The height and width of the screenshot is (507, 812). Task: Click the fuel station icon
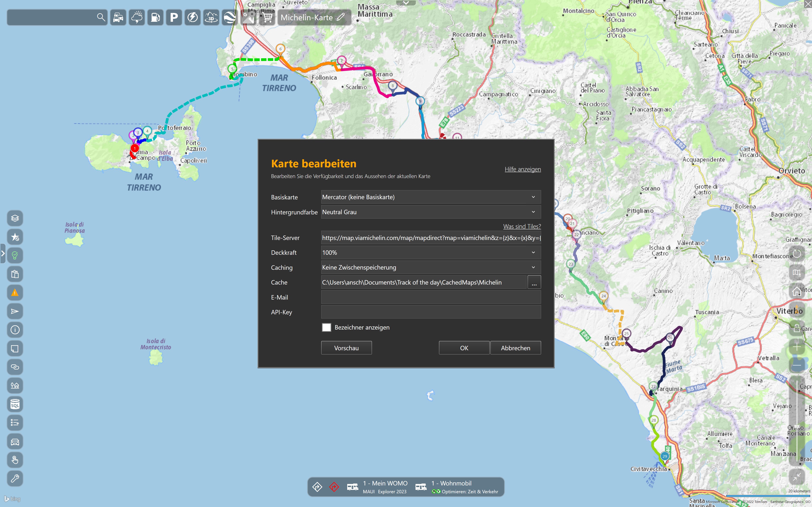(x=155, y=18)
